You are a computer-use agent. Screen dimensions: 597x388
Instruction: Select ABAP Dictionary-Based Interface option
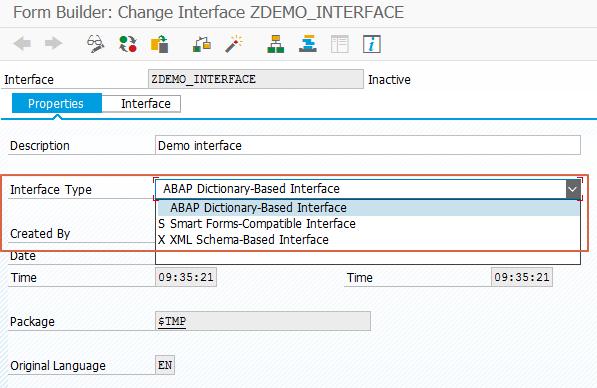(x=369, y=208)
